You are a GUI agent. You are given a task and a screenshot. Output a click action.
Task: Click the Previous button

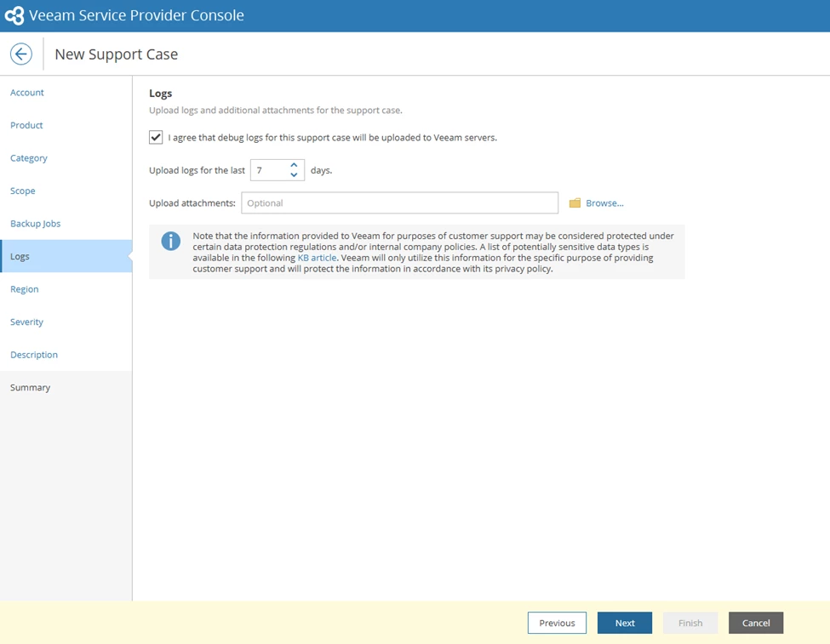click(x=557, y=623)
